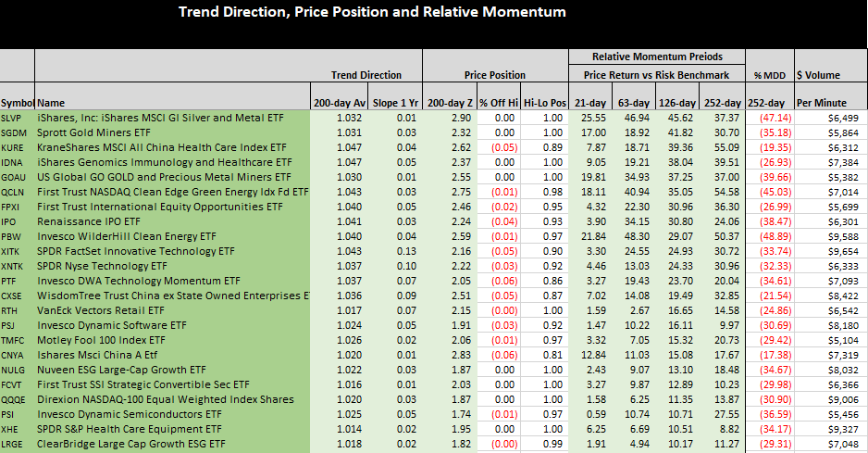This screenshot has height=453, width=868.
Task: Select the red (48.89) drawdown cell
Action: pos(769,236)
